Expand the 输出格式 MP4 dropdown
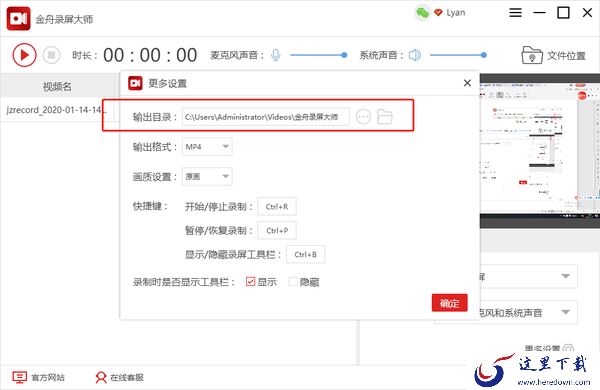 pos(207,147)
